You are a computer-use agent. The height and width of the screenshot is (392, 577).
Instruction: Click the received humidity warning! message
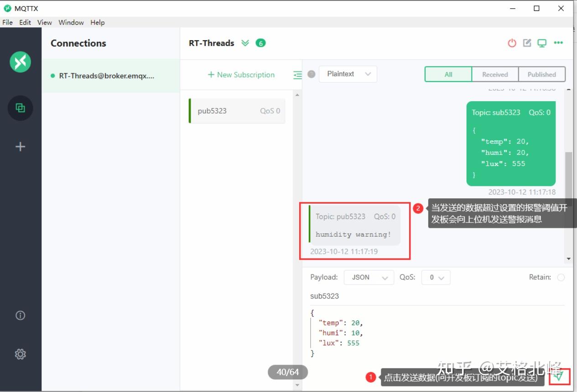[354, 225]
